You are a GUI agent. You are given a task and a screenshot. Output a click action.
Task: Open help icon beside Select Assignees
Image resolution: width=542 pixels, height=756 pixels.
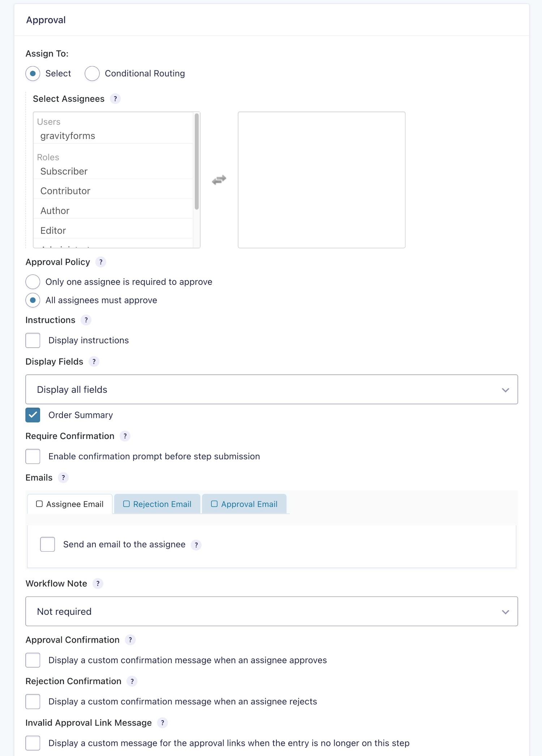115,99
